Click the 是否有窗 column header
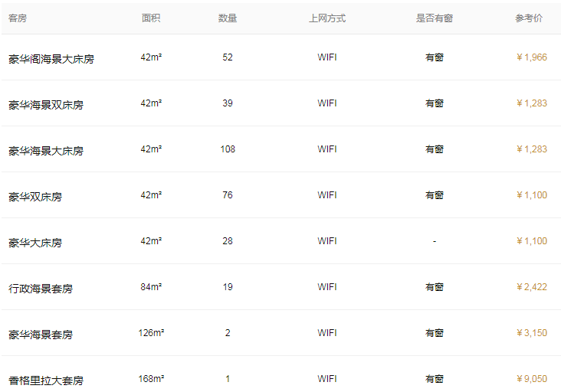561x392 pixels. (435, 18)
